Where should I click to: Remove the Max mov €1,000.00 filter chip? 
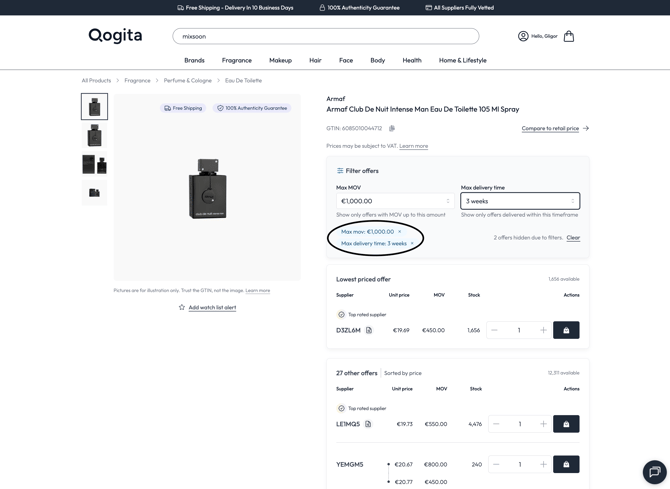(x=400, y=232)
